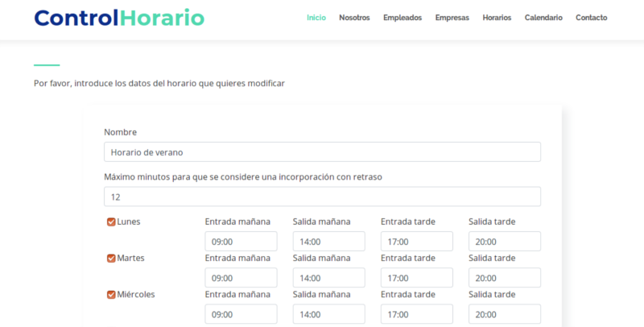The width and height of the screenshot is (644, 327).
Task: Edit Martes Salida tarde time field
Action: pos(505,278)
